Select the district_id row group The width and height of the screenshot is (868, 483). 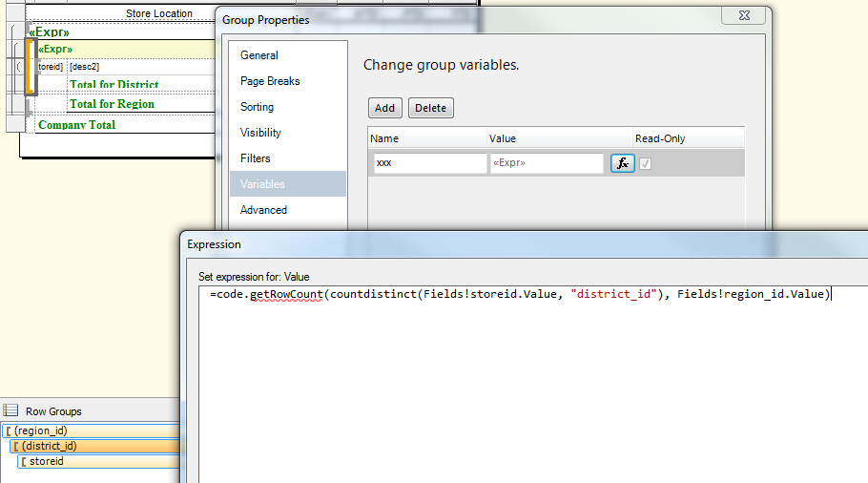tap(95, 446)
